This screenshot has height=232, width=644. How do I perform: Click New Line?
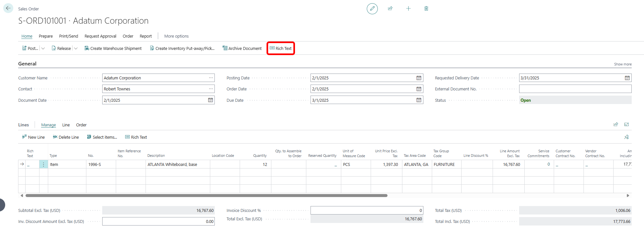pyautogui.click(x=33, y=137)
